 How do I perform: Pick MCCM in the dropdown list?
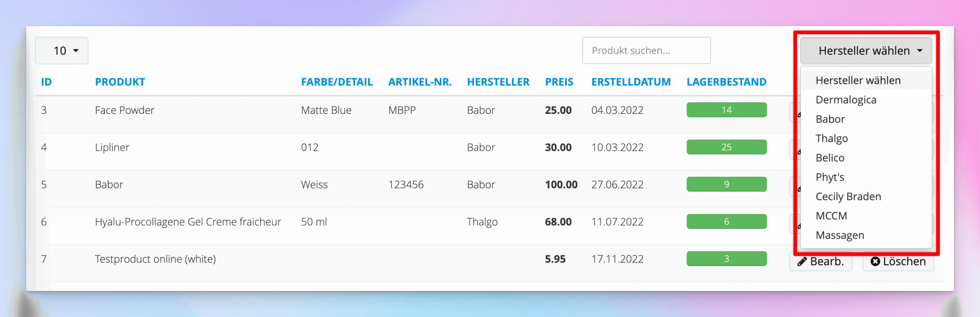[x=831, y=216]
